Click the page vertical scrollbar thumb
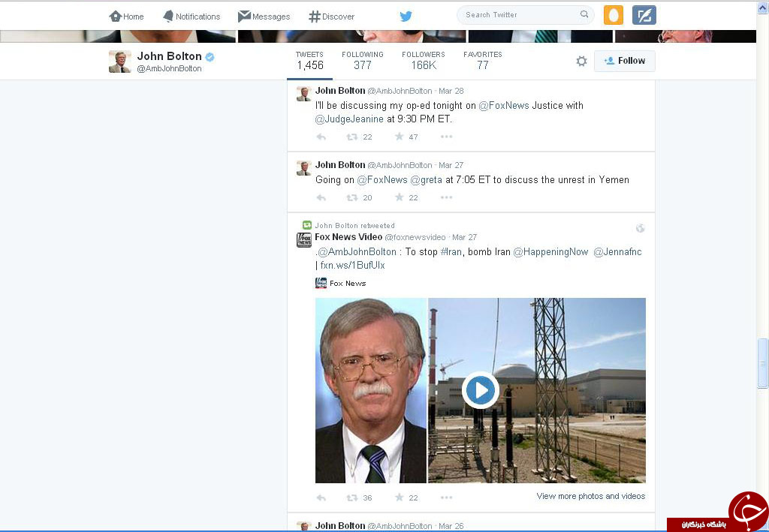 click(x=763, y=363)
